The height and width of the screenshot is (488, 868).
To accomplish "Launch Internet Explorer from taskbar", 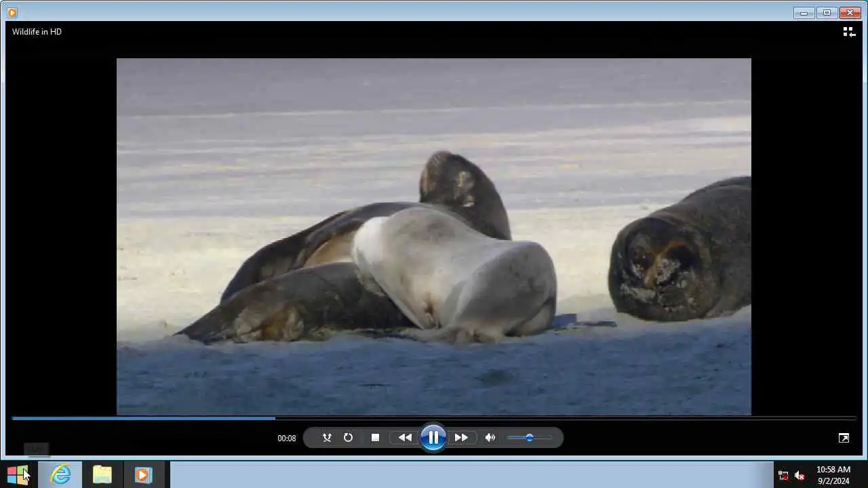I will [60, 474].
